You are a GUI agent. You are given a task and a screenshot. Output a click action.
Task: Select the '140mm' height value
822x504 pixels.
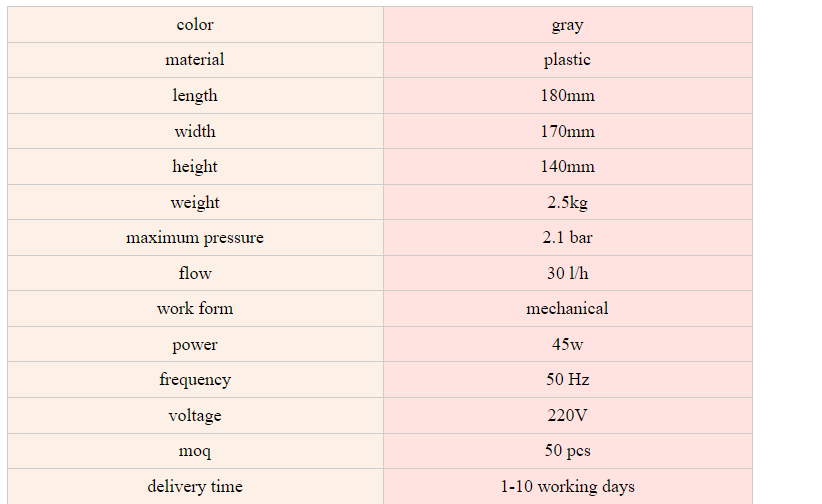pyautogui.click(x=567, y=167)
